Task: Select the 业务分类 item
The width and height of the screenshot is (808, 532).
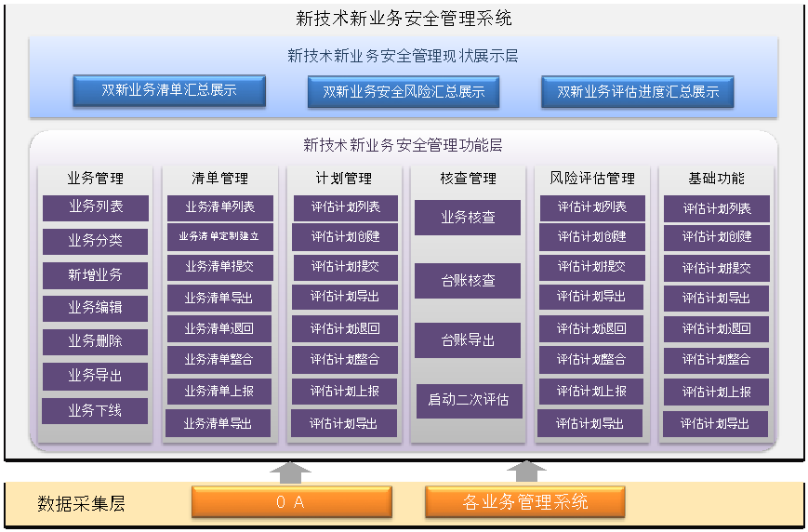Action: (96, 241)
